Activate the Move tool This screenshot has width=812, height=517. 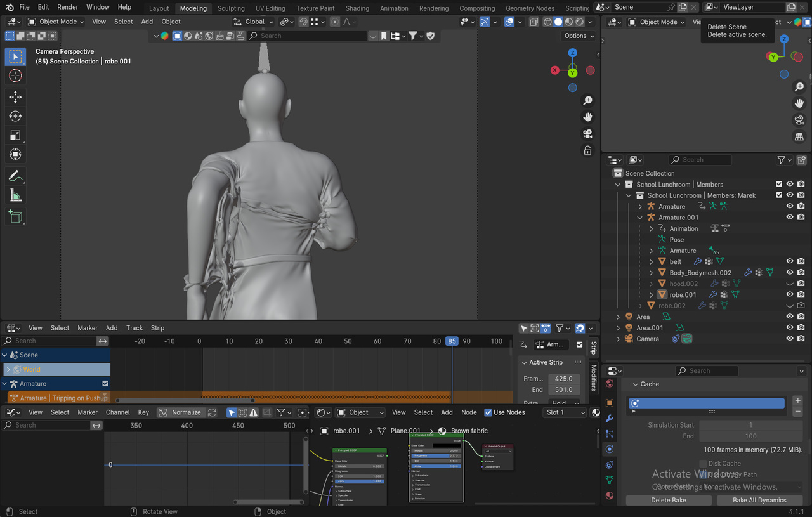[x=16, y=96]
